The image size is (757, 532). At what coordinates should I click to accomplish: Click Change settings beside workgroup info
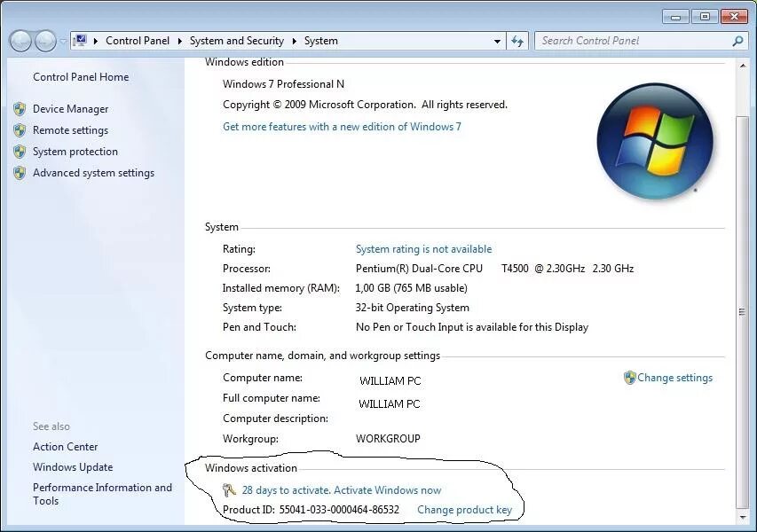pyautogui.click(x=674, y=377)
